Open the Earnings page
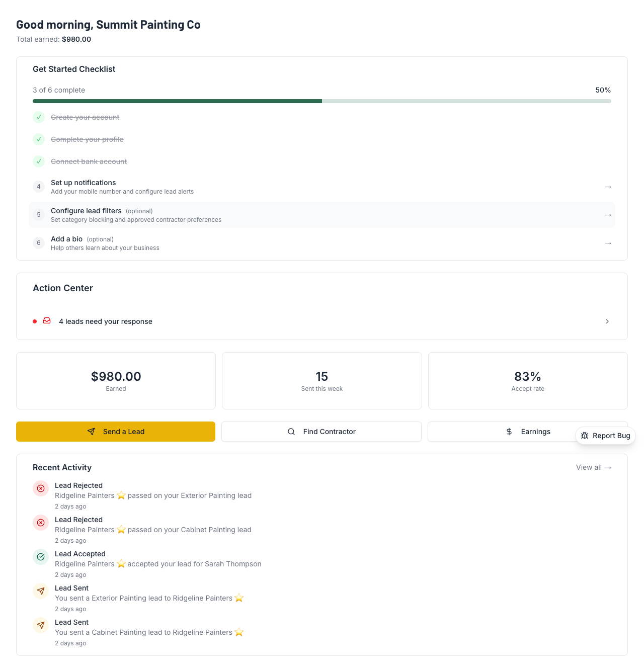644x672 pixels. [528, 432]
